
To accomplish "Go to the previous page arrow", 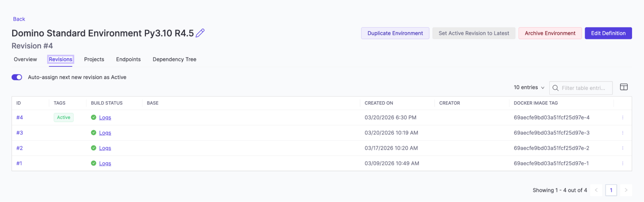I will pos(596,190).
